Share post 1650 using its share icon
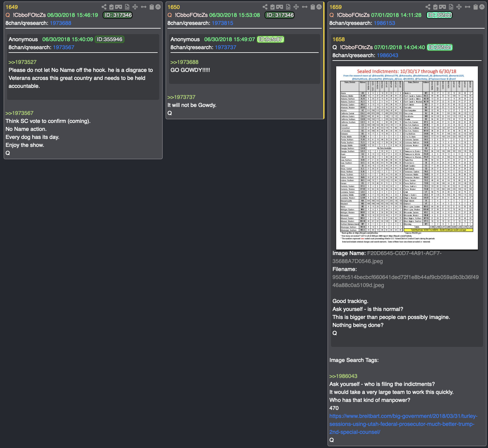Viewport: 488px width, 448px height. (265, 7)
